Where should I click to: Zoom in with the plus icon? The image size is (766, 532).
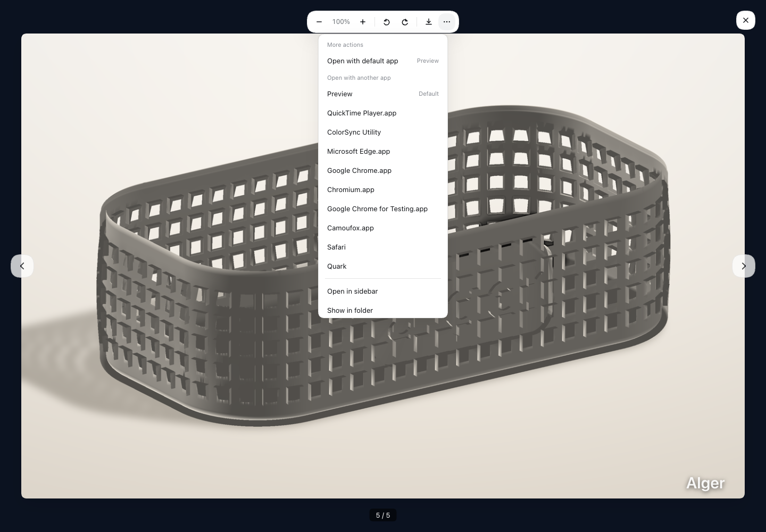pos(363,22)
